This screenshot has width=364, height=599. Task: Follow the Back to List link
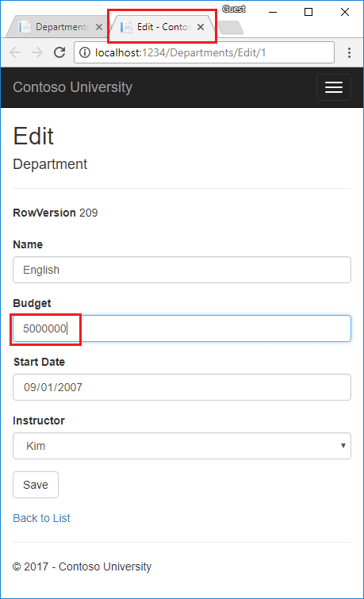point(41,518)
